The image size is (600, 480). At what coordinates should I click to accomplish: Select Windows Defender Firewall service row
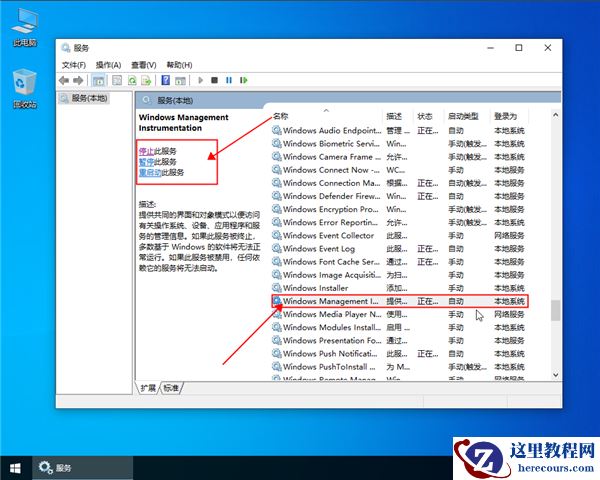(399, 196)
